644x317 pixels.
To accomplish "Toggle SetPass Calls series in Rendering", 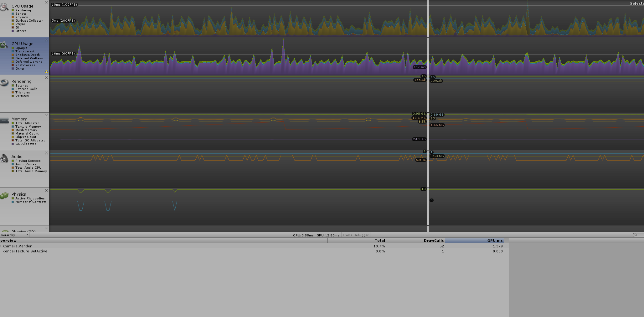I will point(24,89).
